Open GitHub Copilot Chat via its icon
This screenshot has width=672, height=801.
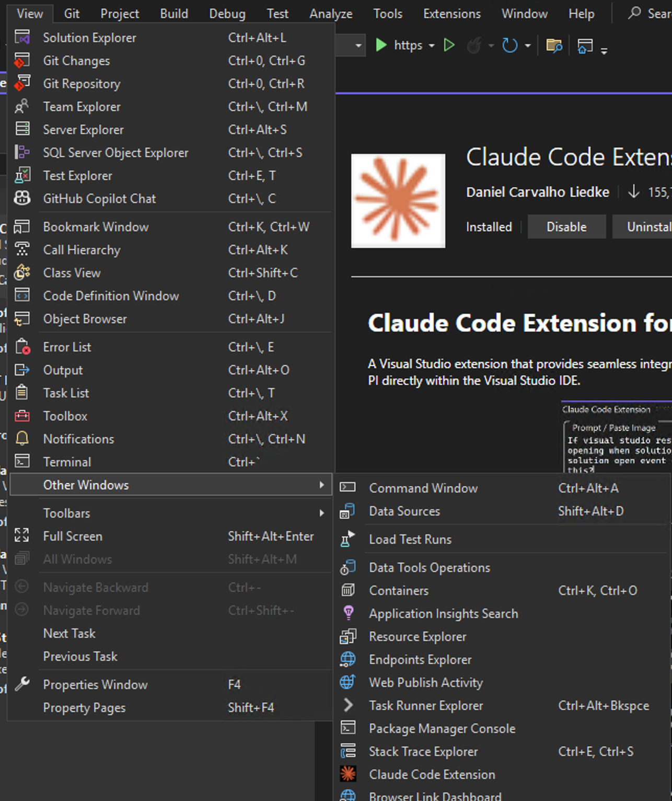[22, 199]
